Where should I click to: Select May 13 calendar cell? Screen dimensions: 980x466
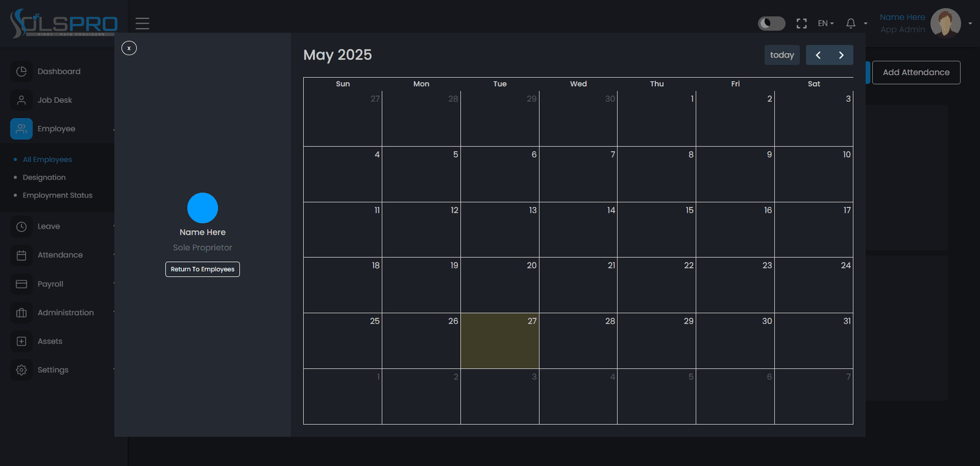pos(500,230)
